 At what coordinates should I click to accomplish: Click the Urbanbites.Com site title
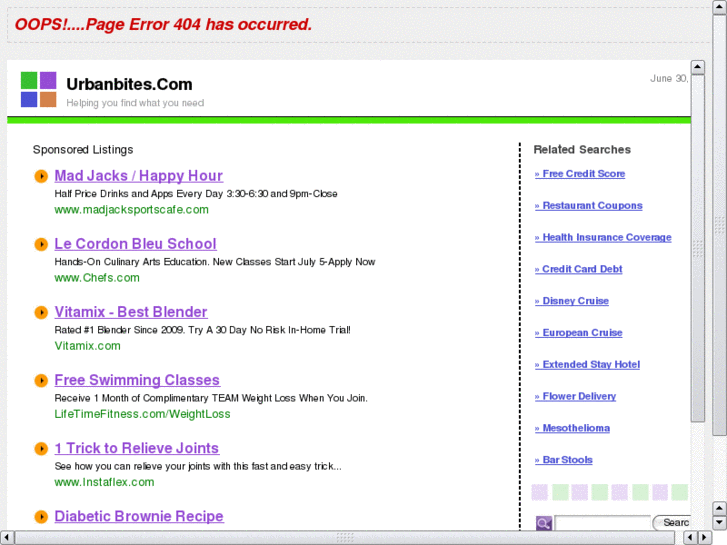[x=129, y=84]
